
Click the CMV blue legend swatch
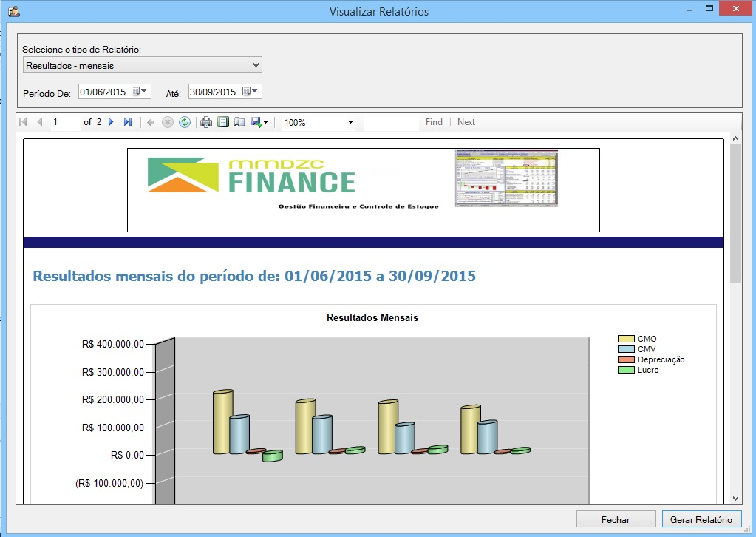[626, 349]
